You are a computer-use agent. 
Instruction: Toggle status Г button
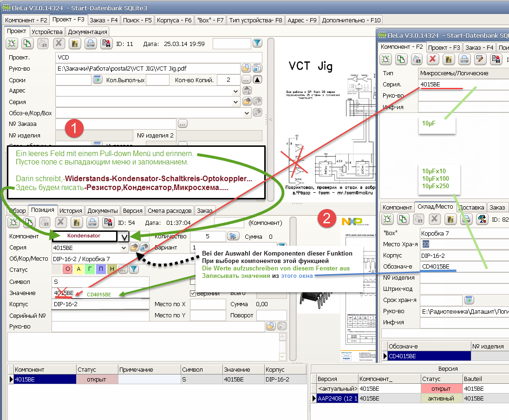coord(90,269)
